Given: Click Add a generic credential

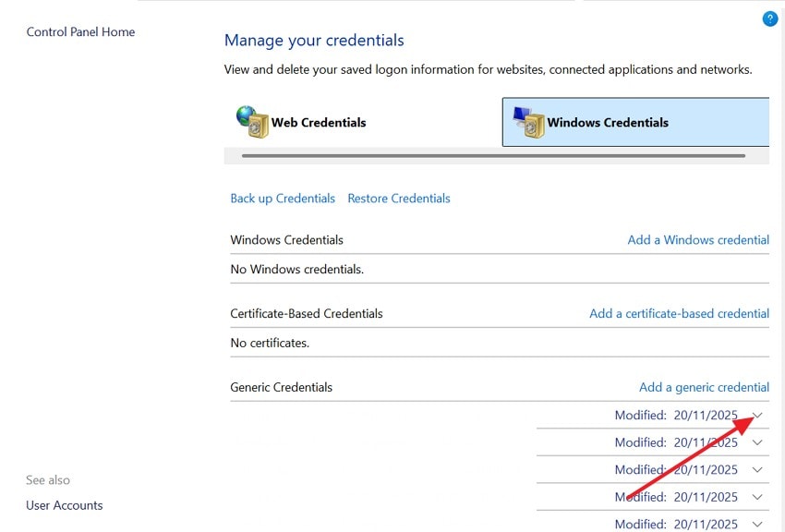Looking at the screenshot, I should click(x=704, y=388).
